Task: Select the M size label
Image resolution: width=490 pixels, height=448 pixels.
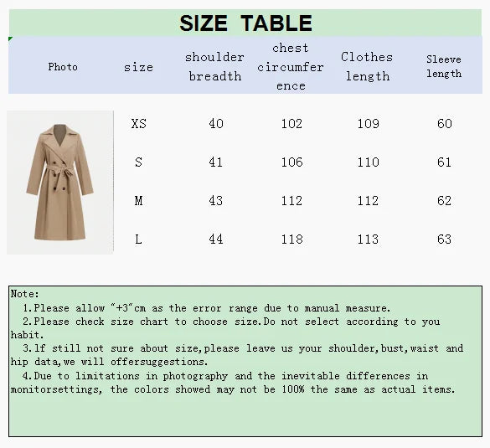Action: click(138, 201)
